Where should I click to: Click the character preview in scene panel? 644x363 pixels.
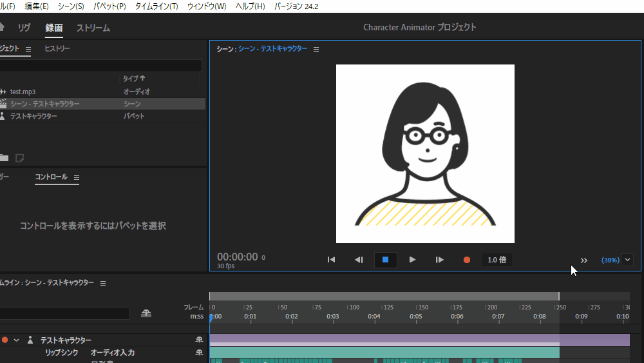[425, 153]
